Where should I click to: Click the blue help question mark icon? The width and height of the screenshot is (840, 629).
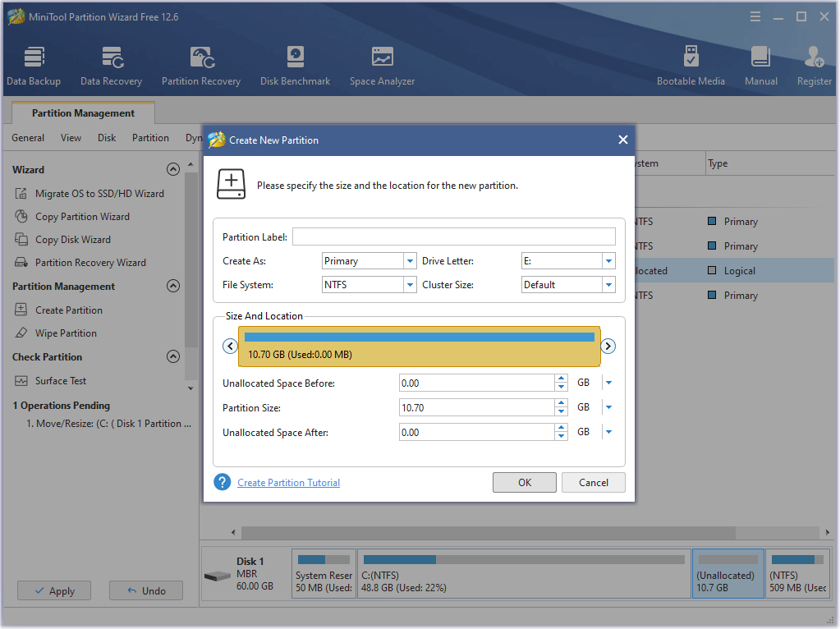(x=223, y=482)
